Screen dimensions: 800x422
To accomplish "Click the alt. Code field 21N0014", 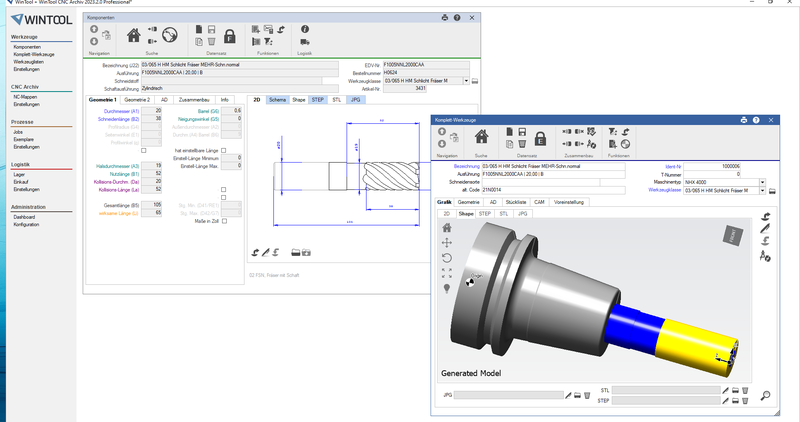I will click(x=554, y=190).
